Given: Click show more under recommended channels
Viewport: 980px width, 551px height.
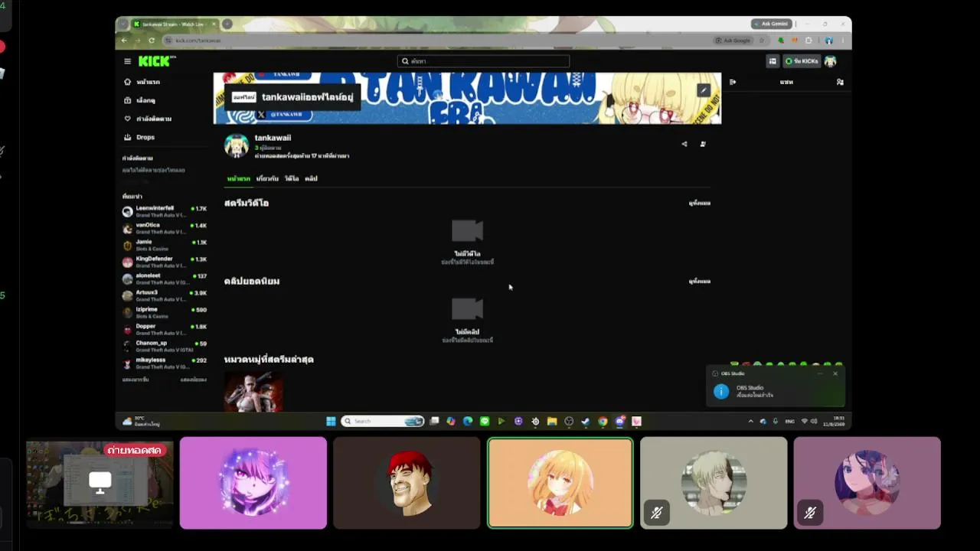Looking at the screenshot, I should point(136,380).
